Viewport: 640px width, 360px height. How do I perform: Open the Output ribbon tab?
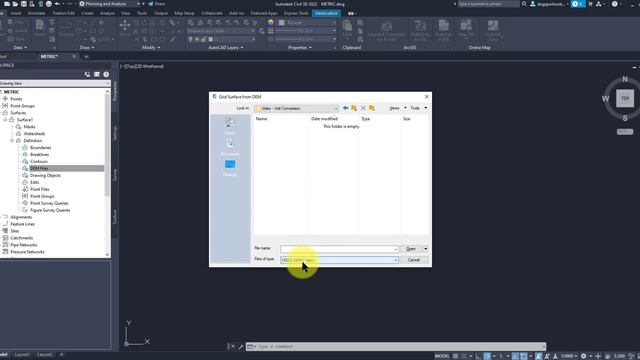161,13
